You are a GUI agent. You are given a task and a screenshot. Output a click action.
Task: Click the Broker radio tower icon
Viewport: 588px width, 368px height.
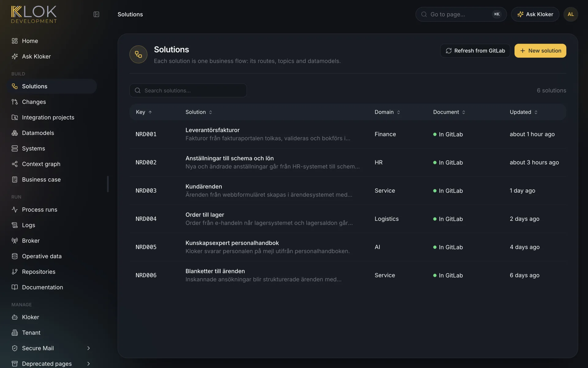tap(14, 241)
